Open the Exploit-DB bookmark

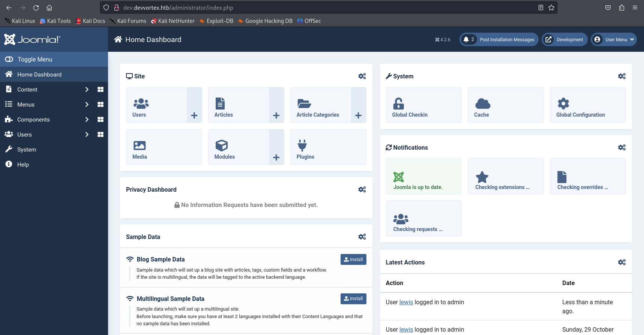[216, 21]
